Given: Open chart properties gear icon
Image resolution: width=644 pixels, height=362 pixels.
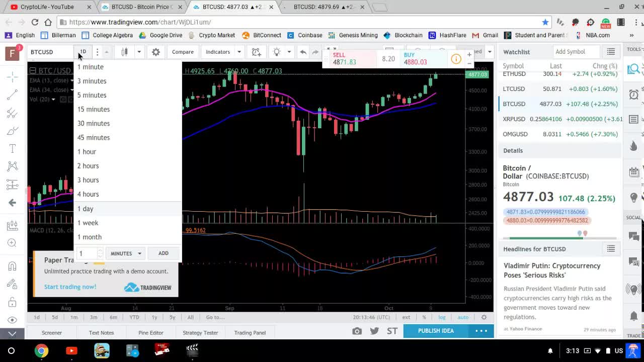Looking at the screenshot, I should (156, 52).
